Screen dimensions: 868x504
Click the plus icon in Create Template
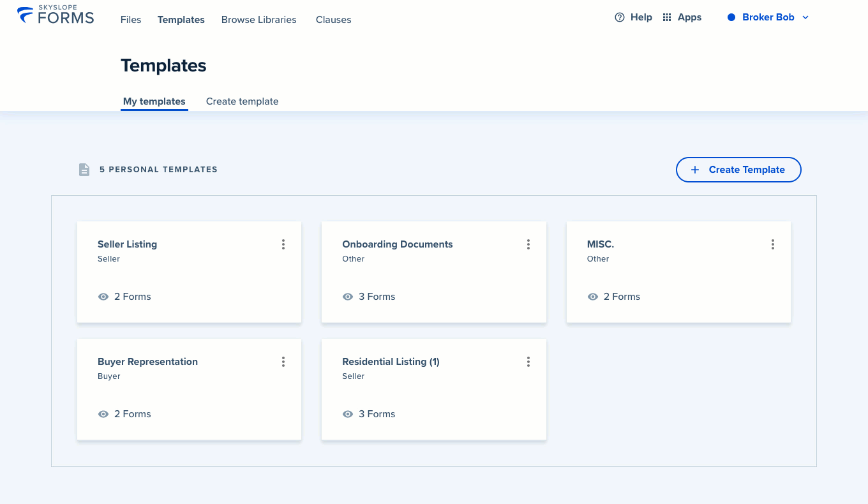696,170
